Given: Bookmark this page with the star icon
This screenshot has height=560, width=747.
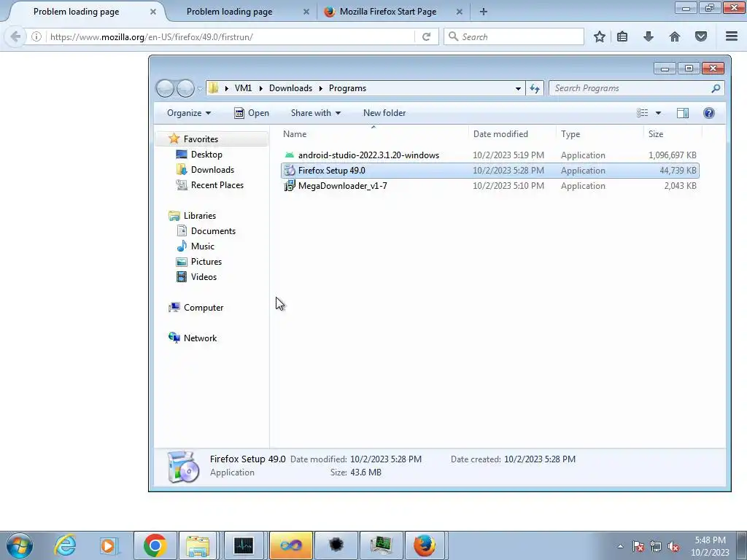Looking at the screenshot, I should point(600,36).
